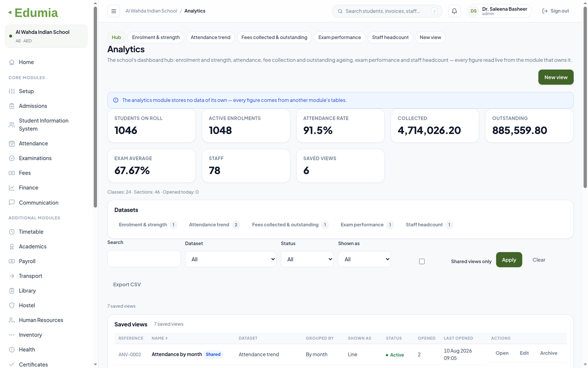The image size is (588, 368).
Task: Open the Dataset filter dropdown
Action: (231, 259)
